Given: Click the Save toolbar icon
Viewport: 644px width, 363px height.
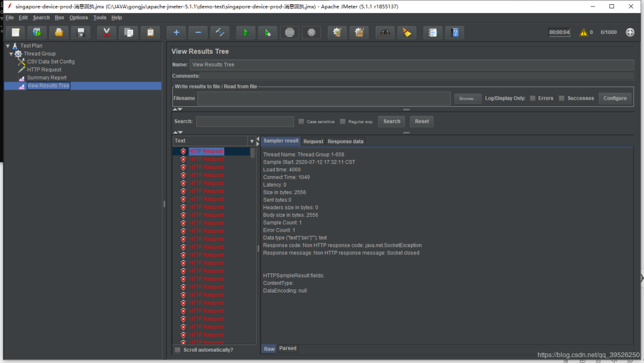Looking at the screenshot, I should coord(80,32).
